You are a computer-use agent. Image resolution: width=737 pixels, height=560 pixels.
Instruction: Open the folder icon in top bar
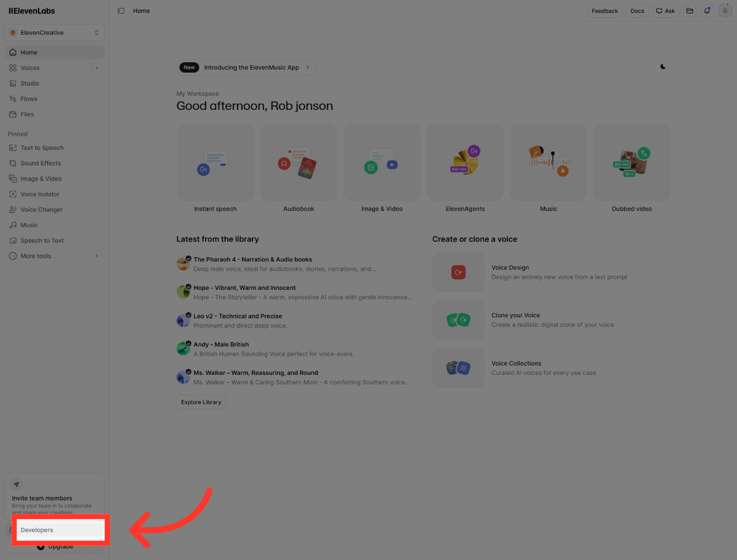[x=690, y=11]
